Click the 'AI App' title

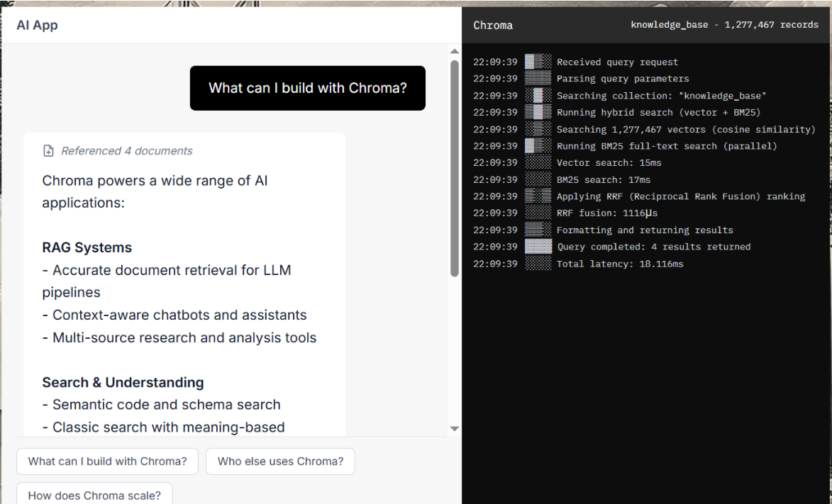pyautogui.click(x=37, y=25)
